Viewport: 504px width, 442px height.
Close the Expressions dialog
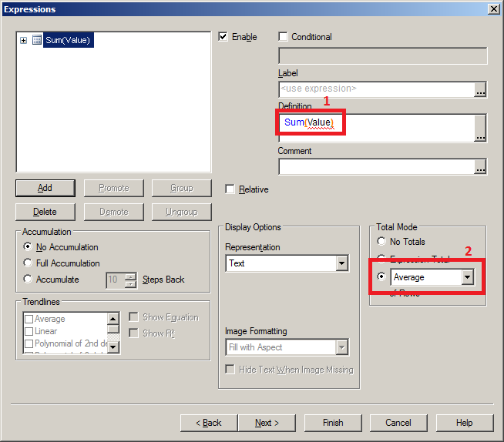point(493,9)
